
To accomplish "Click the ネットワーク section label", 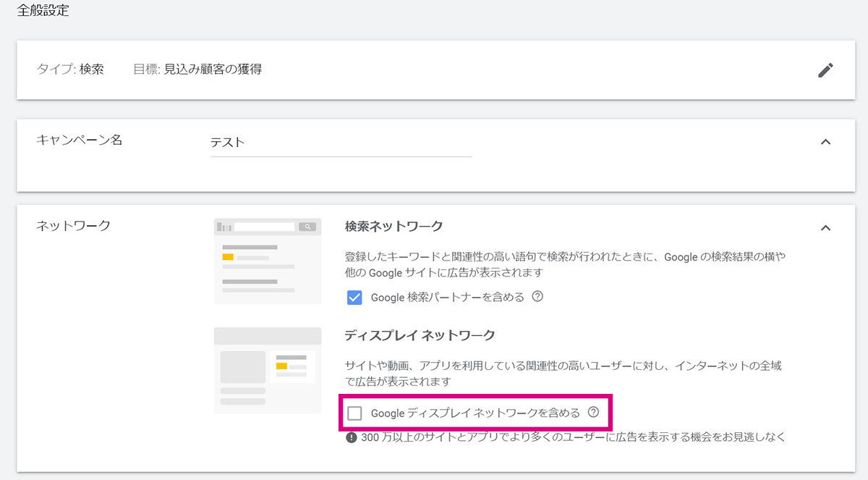I will (x=74, y=225).
